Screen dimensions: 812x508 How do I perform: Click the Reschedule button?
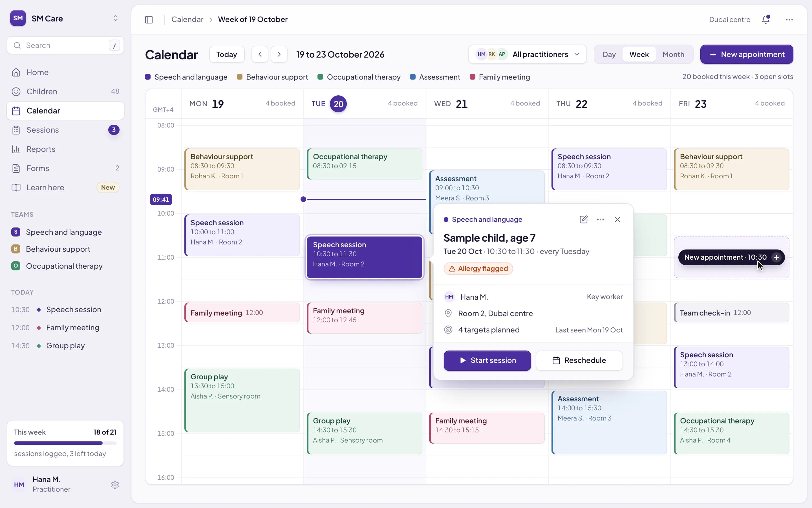click(579, 360)
